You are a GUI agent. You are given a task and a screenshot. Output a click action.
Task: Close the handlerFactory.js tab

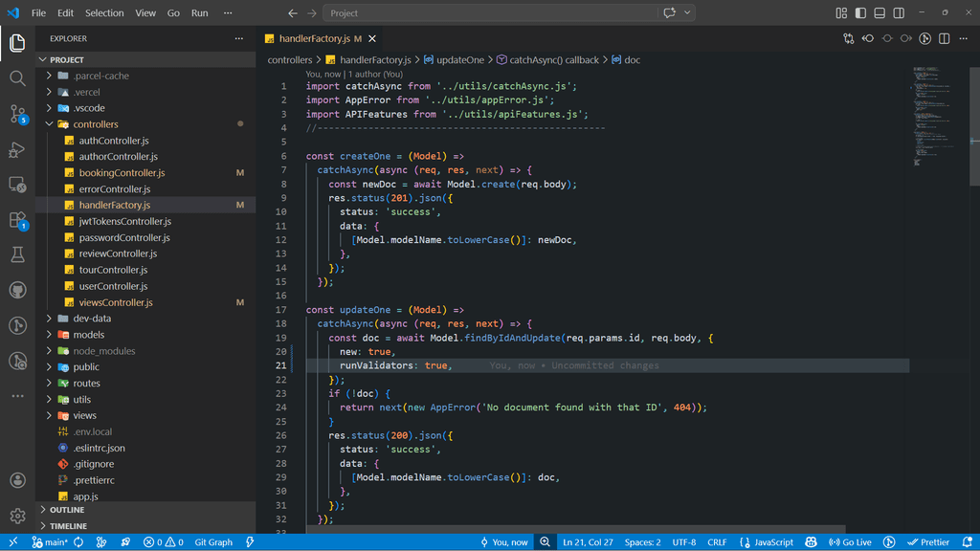click(372, 38)
